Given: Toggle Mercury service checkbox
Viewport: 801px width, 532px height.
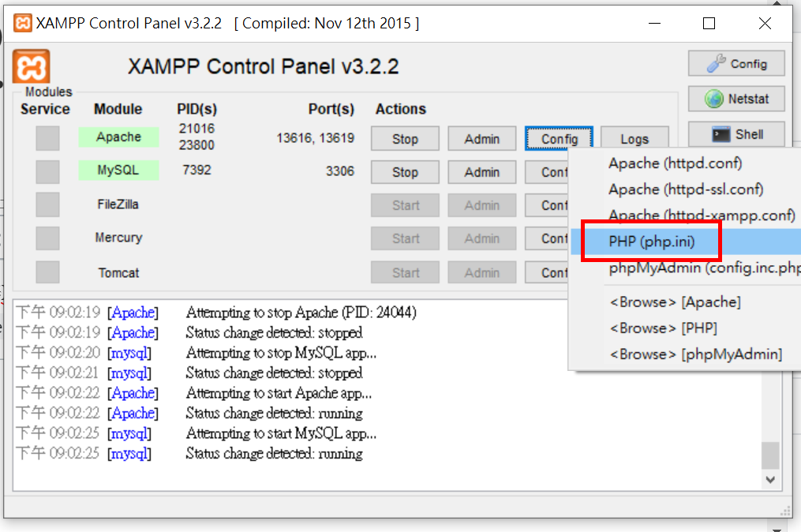Looking at the screenshot, I should point(47,238).
